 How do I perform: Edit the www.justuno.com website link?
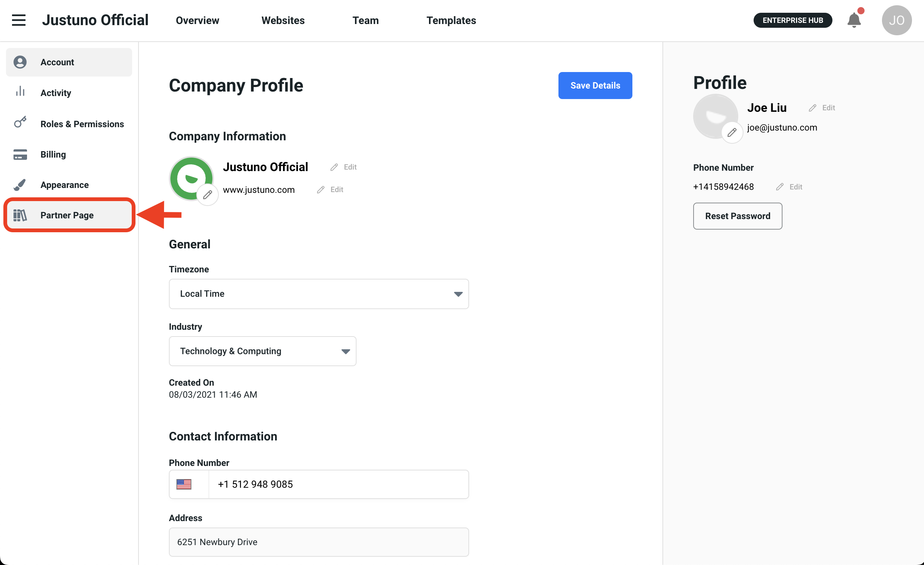click(331, 190)
